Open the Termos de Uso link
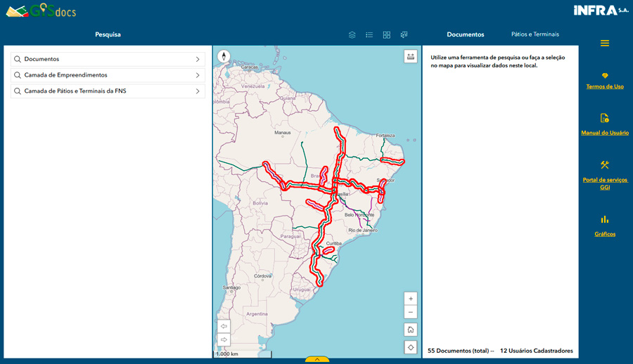The width and height of the screenshot is (633, 364). coord(605,86)
